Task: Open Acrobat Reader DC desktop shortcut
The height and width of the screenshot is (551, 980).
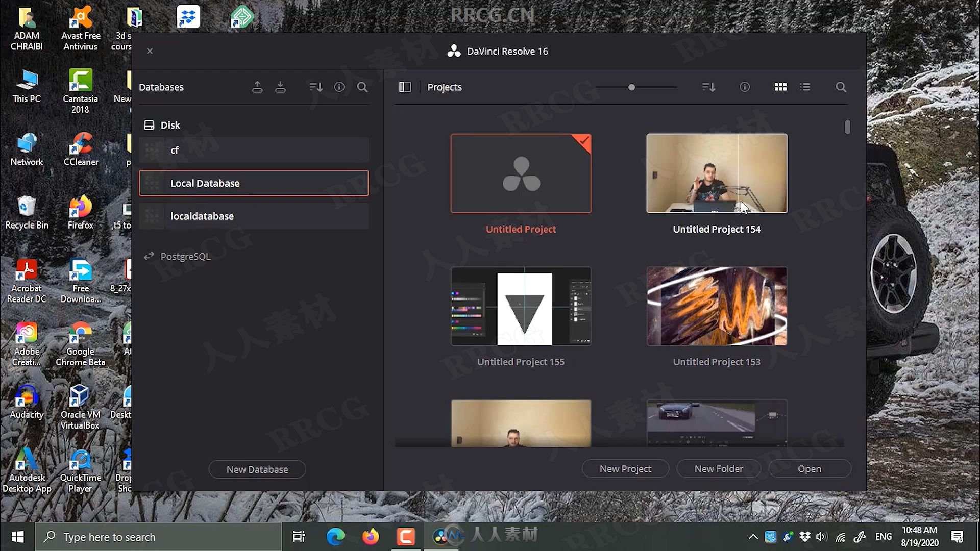Action: [x=27, y=282]
